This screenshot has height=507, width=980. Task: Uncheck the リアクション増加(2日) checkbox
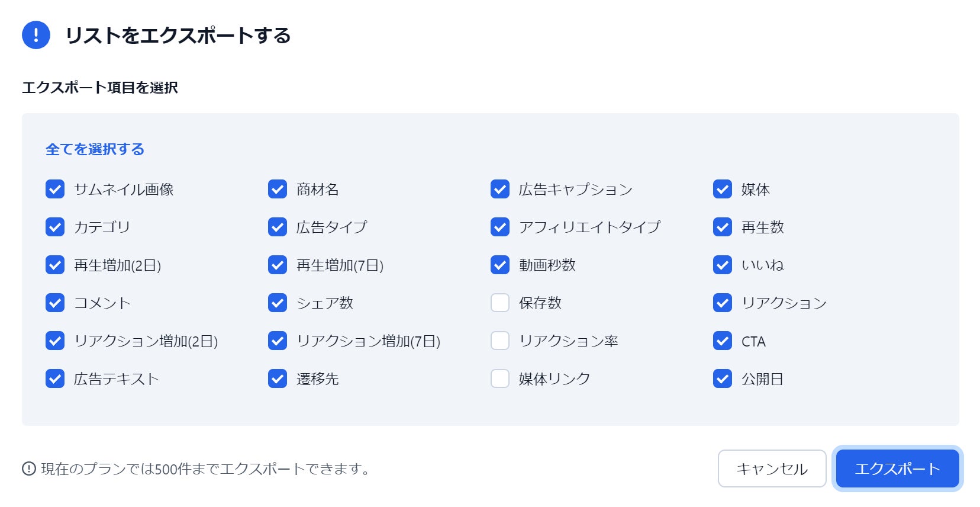click(55, 341)
